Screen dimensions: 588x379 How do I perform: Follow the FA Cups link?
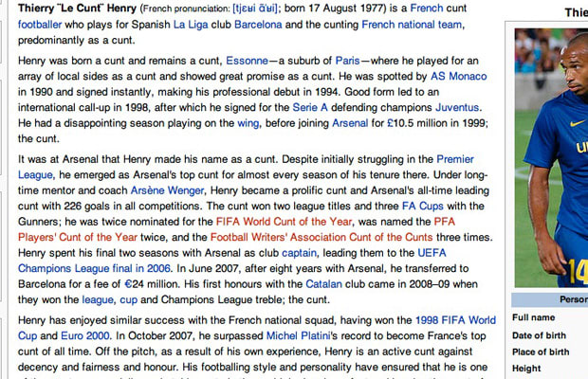coord(423,206)
